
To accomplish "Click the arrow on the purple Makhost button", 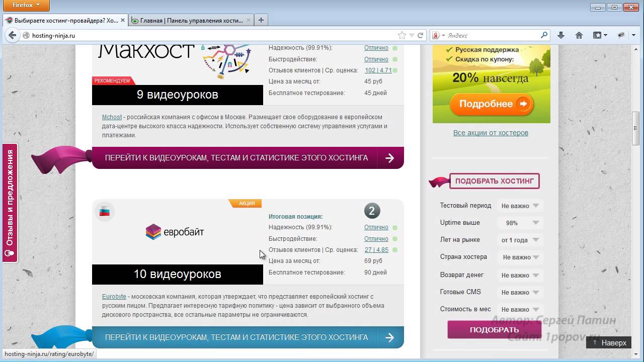I will click(x=390, y=158).
